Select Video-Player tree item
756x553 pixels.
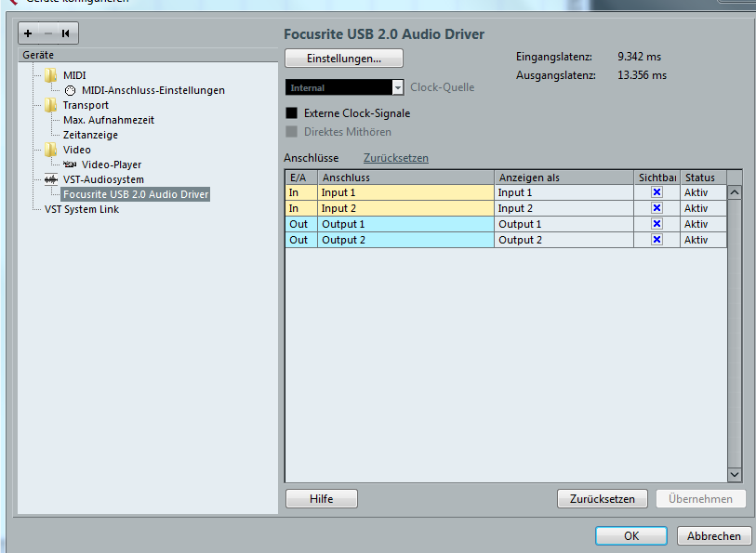(x=112, y=165)
